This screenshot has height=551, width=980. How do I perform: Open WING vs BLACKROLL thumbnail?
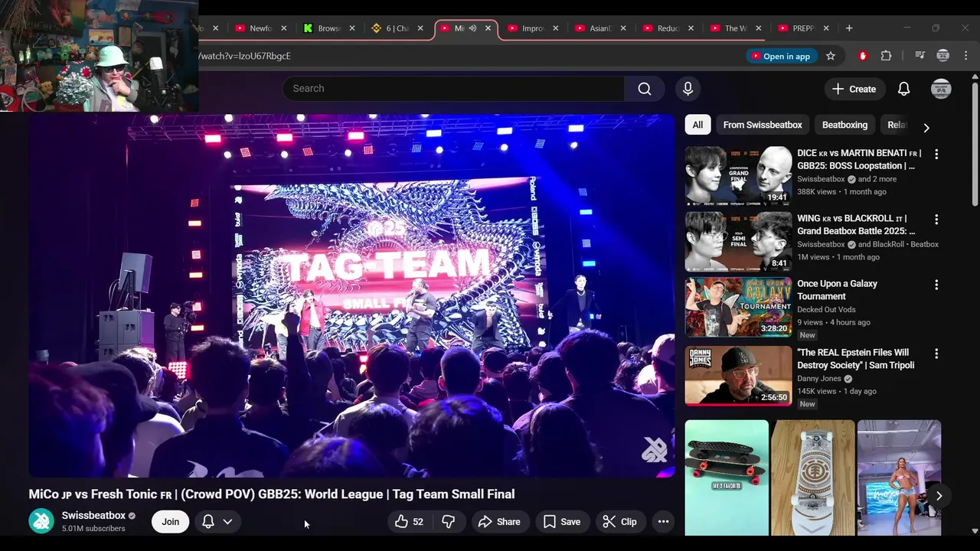click(x=738, y=242)
